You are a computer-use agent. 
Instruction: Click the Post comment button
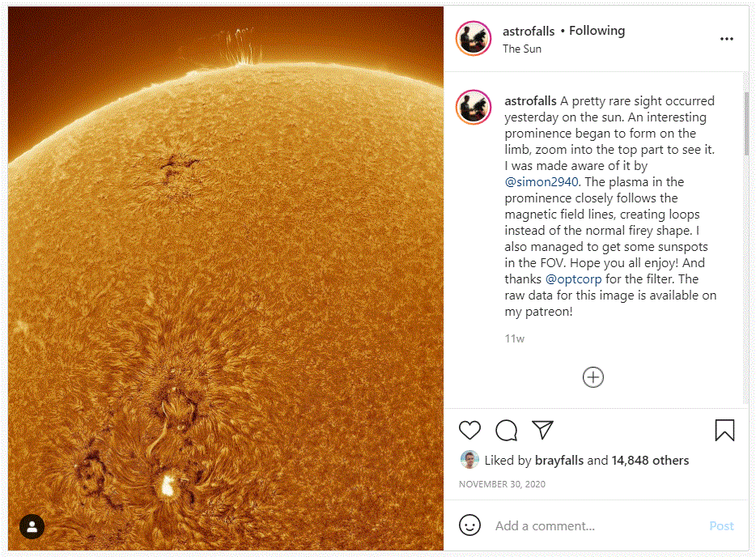point(721,525)
